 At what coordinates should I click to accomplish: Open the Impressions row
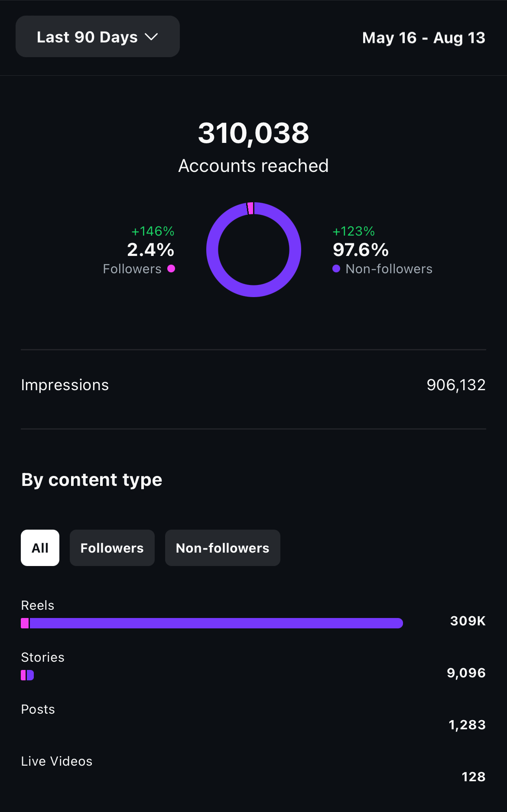pos(253,385)
